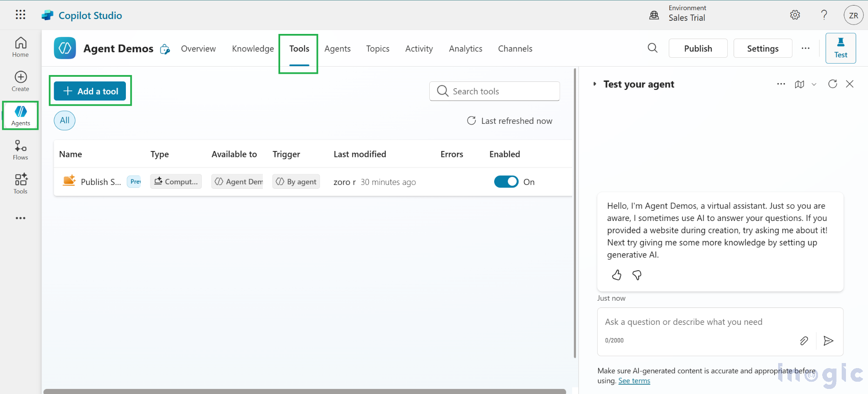The width and height of the screenshot is (868, 394).
Task: Click the Agent Dem availability badge
Action: [237, 182]
